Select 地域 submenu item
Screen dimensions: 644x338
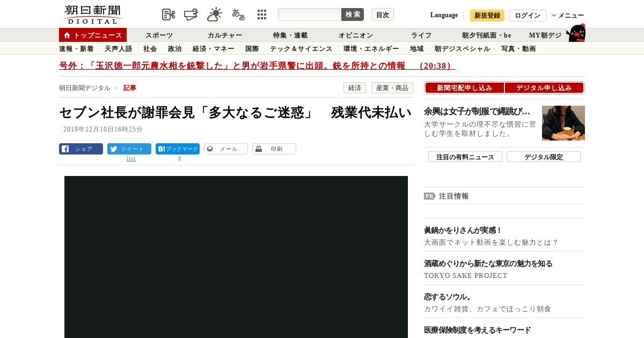tap(417, 49)
